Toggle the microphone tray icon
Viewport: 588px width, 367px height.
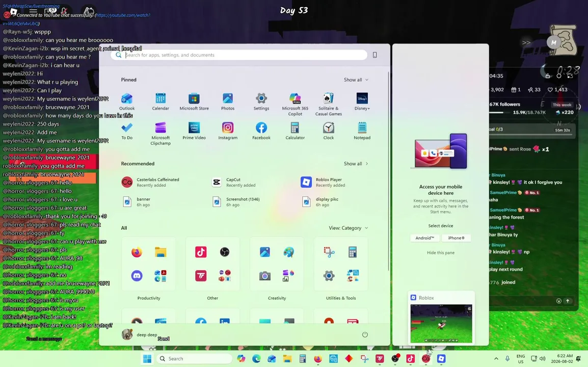[x=507, y=359]
